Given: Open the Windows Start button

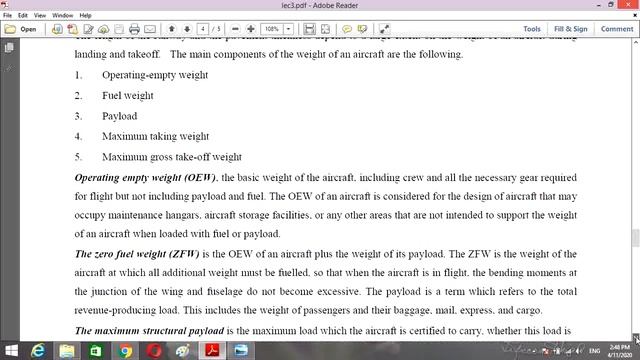Looking at the screenshot, I should (11, 351).
